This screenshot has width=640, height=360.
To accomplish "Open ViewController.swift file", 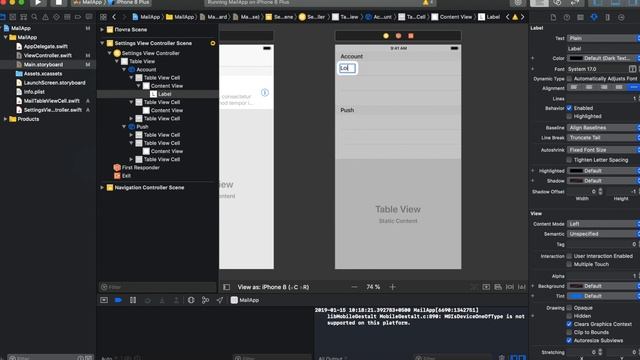I will [x=48, y=56].
